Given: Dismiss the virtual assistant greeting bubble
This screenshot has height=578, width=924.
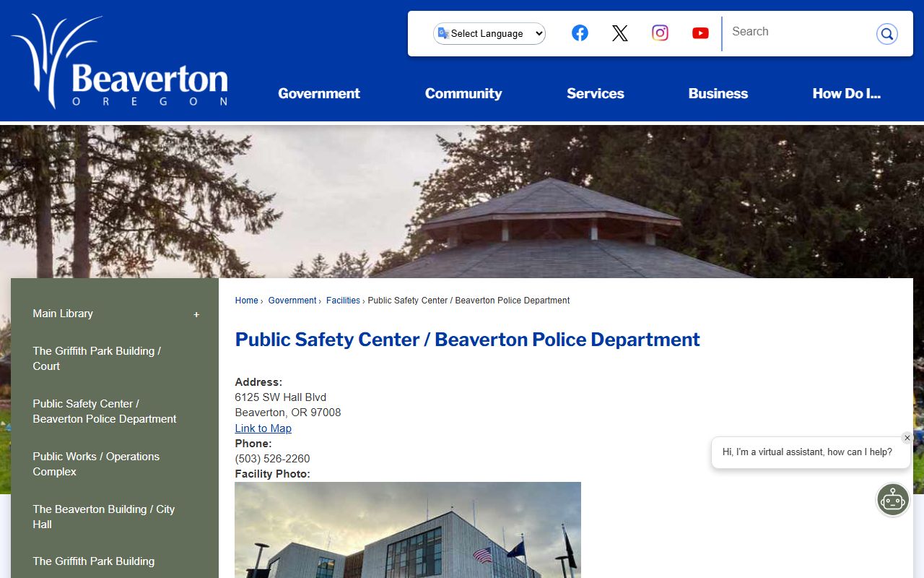Looking at the screenshot, I should click(x=907, y=438).
